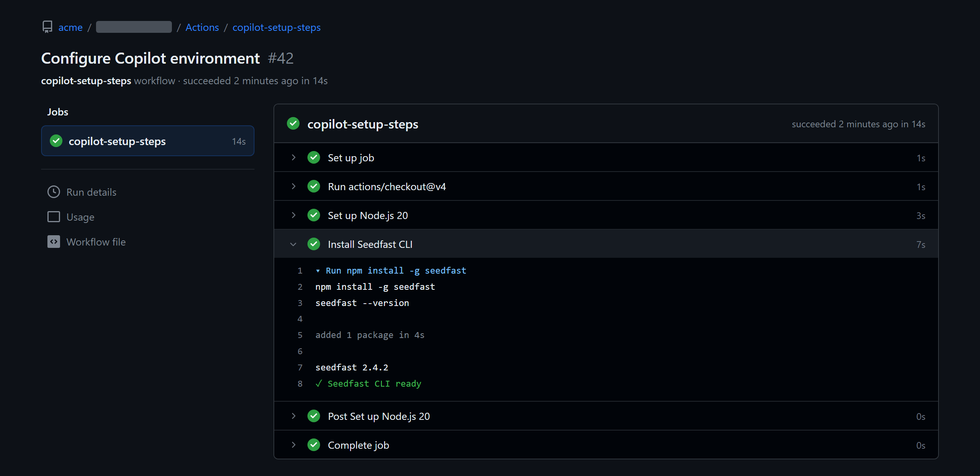Click log line number 8
This screenshot has height=476, width=980.
pyautogui.click(x=300, y=384)
